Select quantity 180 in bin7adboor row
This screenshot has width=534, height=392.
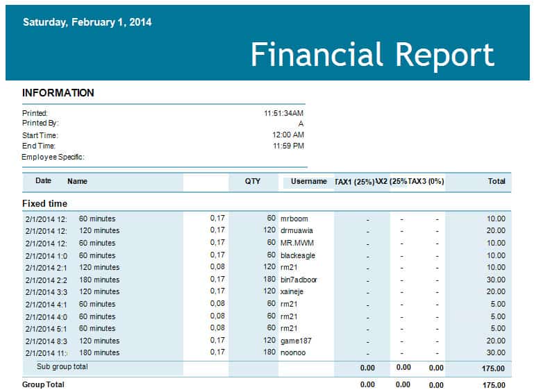(x=269, y=279)
